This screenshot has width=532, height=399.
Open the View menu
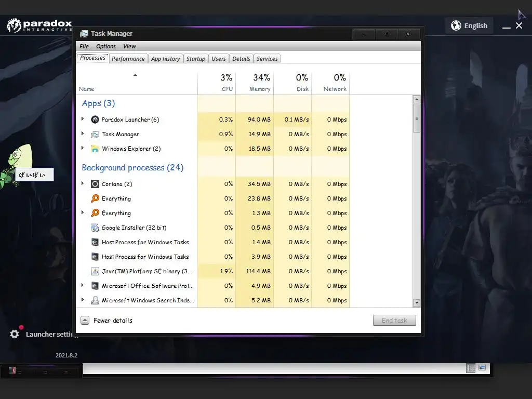pyautogui.click(x=129, y=46)
